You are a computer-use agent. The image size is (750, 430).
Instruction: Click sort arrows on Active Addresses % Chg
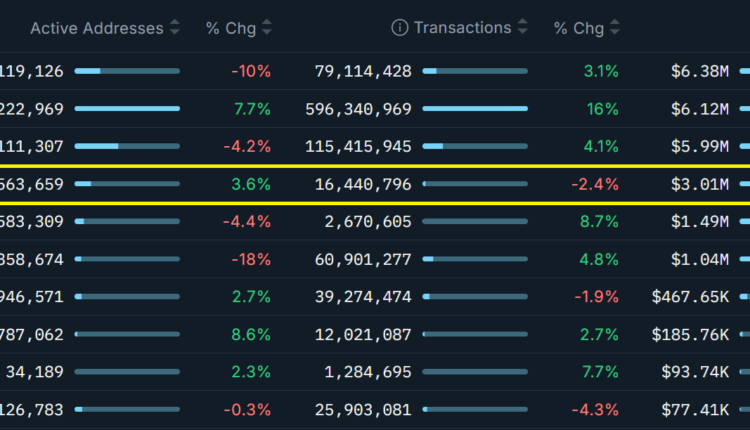coord(267,28)
